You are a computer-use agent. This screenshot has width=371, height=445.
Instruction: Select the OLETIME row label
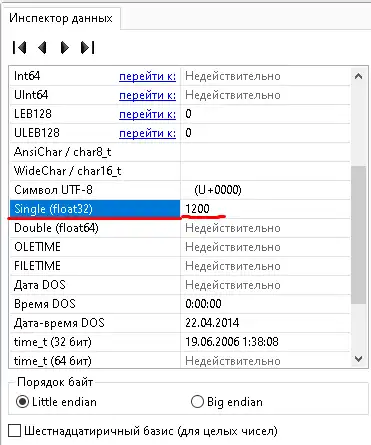(x=37, y=247)
